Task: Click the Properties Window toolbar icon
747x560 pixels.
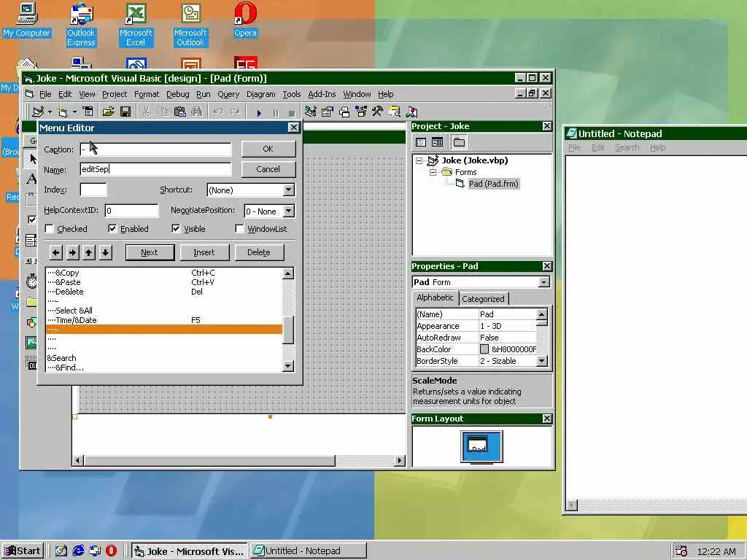Action: point(328,112)
